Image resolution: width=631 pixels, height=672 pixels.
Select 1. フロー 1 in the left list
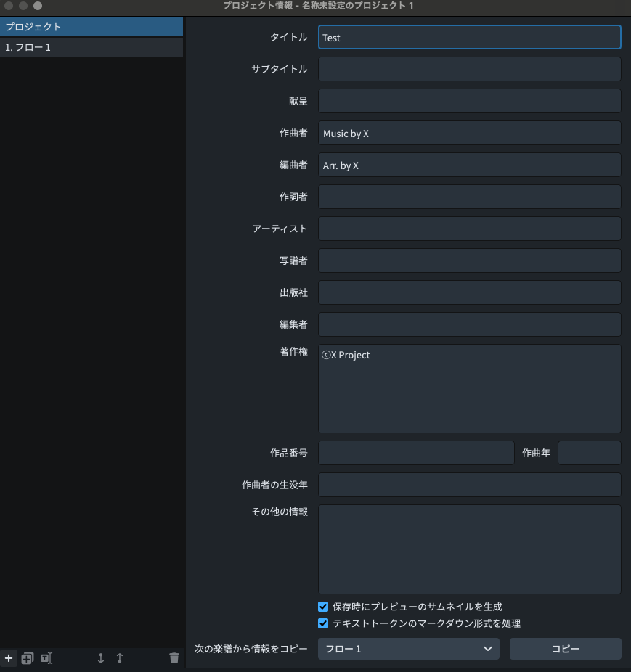click(x=91, y=47)
